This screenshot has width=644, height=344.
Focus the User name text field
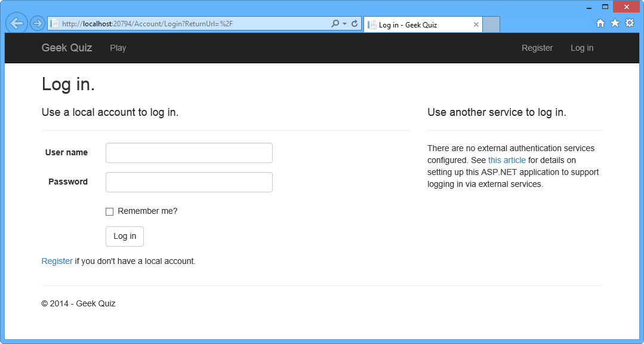point(189,153)
